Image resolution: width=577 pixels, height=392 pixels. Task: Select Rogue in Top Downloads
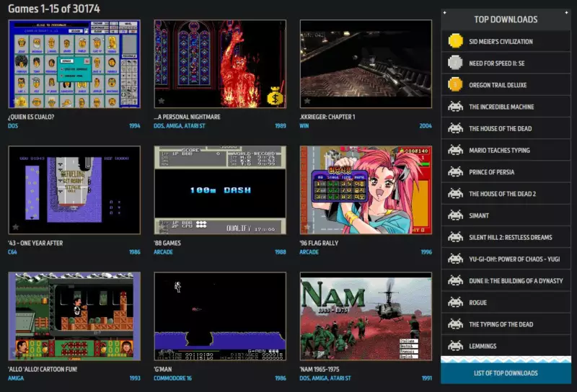pyautogui.click(x=506, y=302)
